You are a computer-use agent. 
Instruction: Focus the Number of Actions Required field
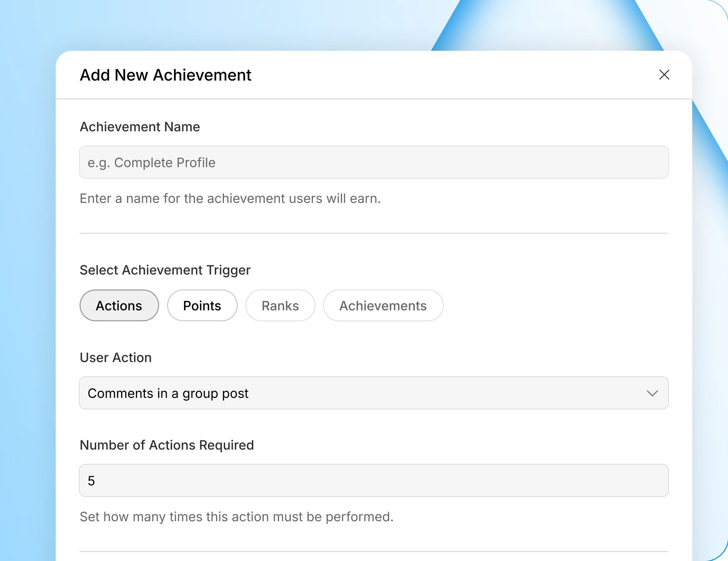(374, 480)
